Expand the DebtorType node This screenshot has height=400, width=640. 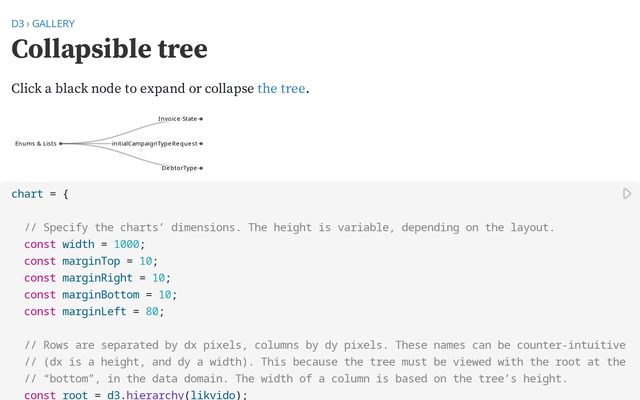point(201,168)
